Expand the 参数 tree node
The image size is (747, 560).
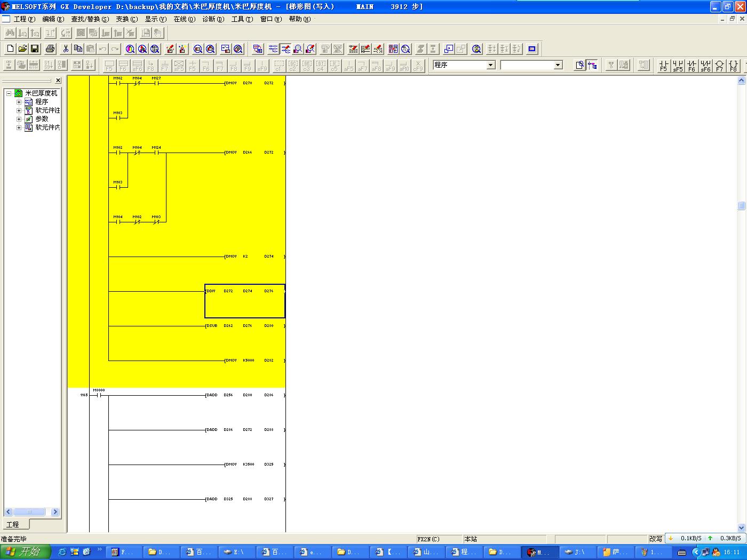[x=19, y=119]
